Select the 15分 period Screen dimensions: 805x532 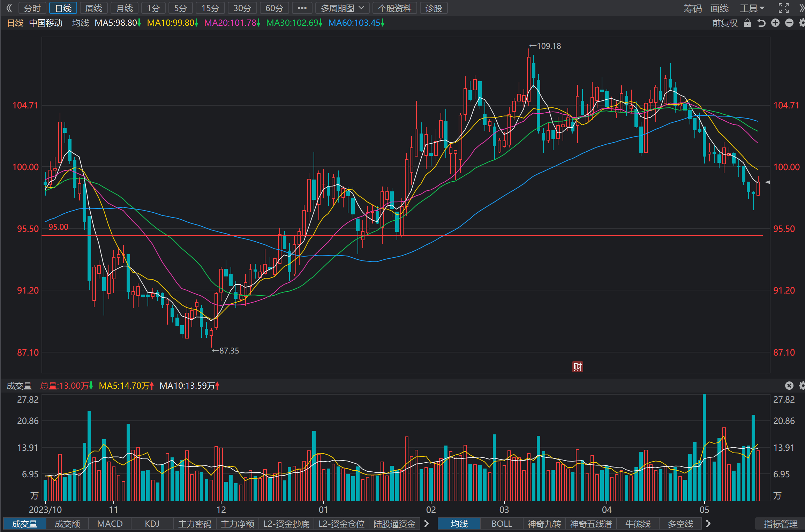tap(210, 8)
